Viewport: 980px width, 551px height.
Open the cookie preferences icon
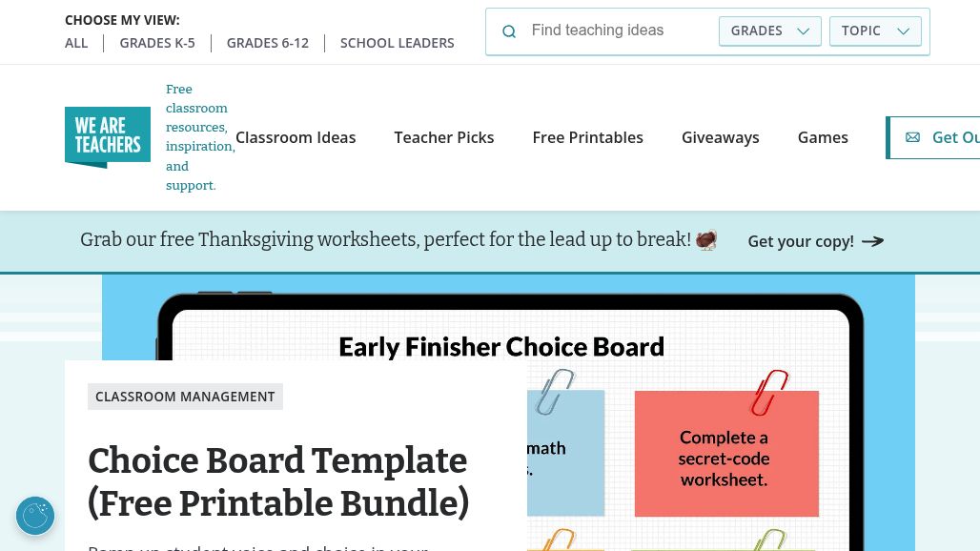35,516
